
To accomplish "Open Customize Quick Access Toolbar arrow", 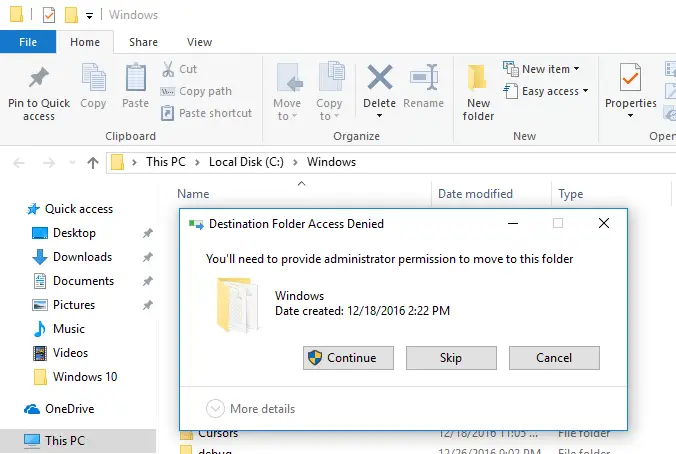I will 89,16.
